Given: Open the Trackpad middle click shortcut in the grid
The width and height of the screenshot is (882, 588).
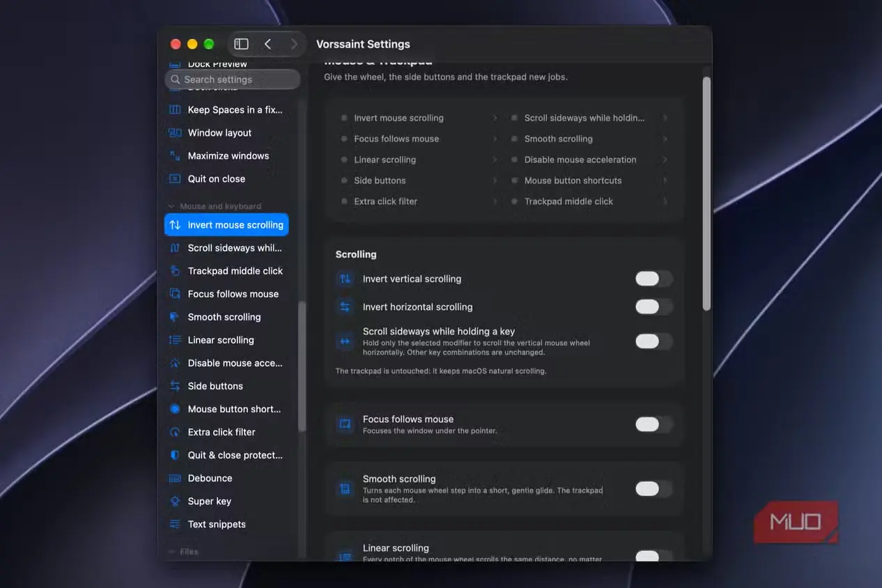Looking at the screenshot, I should (x=591, y=201).
